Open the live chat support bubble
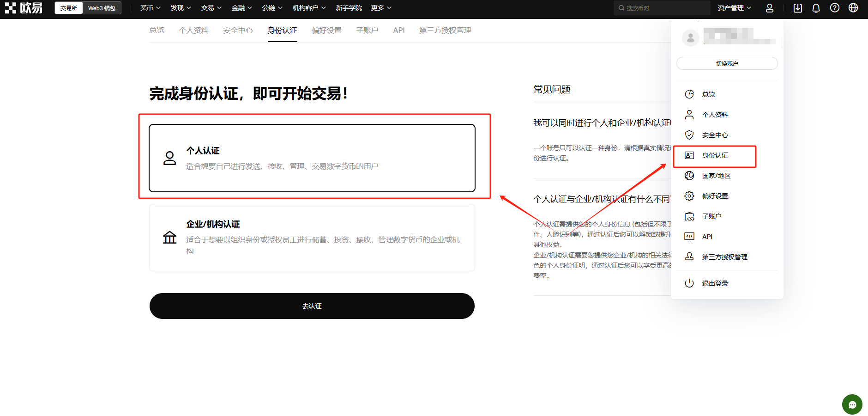 tap(852, 404)
